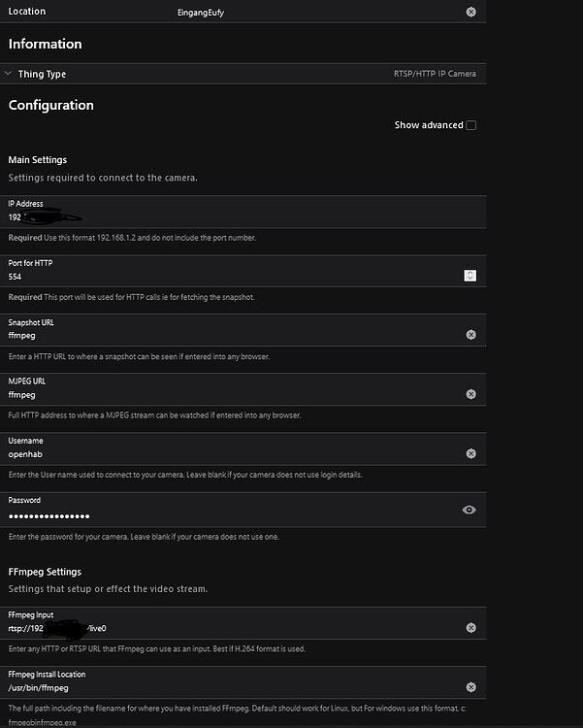Expand the Thing Type row
This screenshot has width=583, height=728.
click(9, 74)
